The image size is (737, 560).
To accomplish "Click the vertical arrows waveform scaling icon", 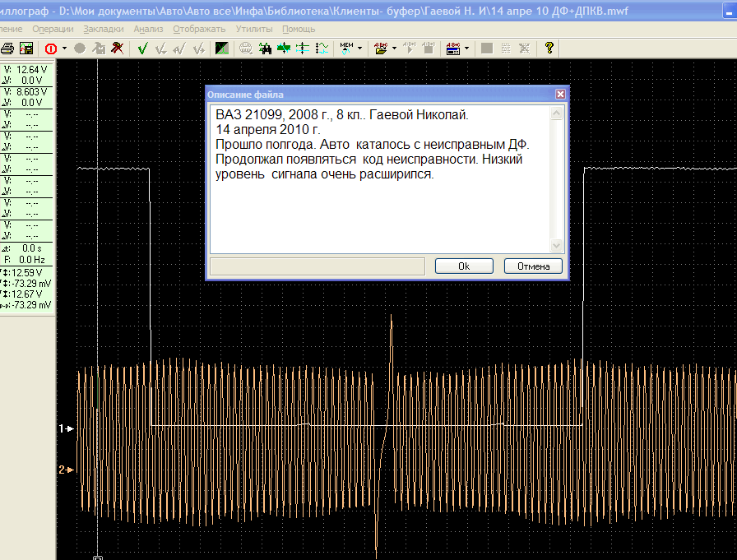I will 322,49.
